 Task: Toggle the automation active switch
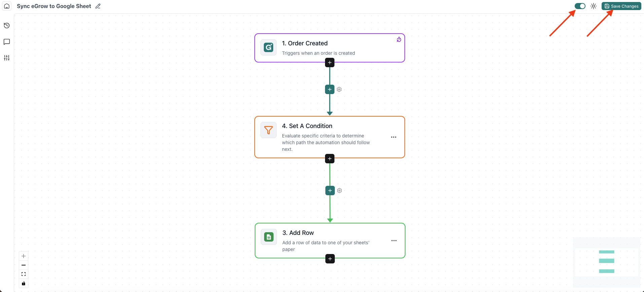pos(580,6)
